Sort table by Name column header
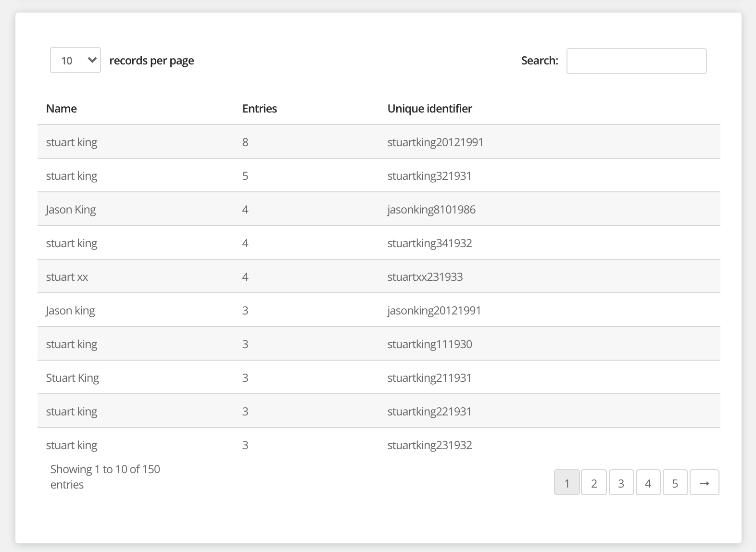This screenshot has height=552, width=756. coord(62,109)
